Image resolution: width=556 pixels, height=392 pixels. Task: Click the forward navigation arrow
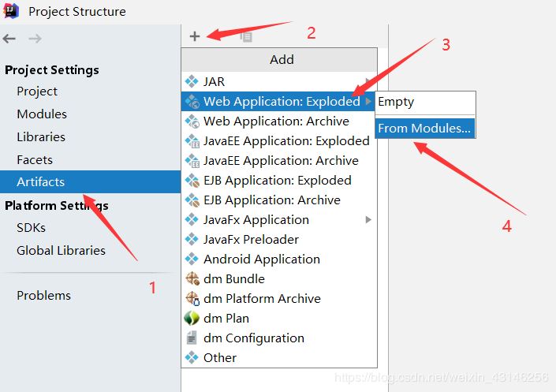click(35, 39)
